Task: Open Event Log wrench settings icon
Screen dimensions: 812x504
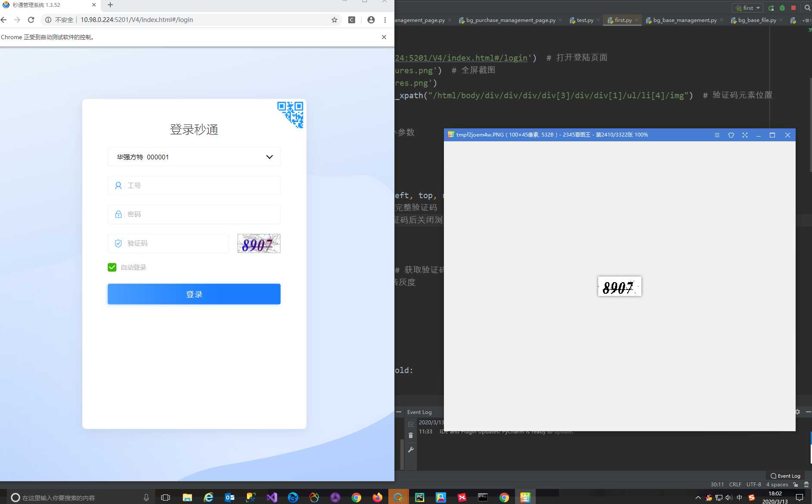Action: (x=411, y=450)
